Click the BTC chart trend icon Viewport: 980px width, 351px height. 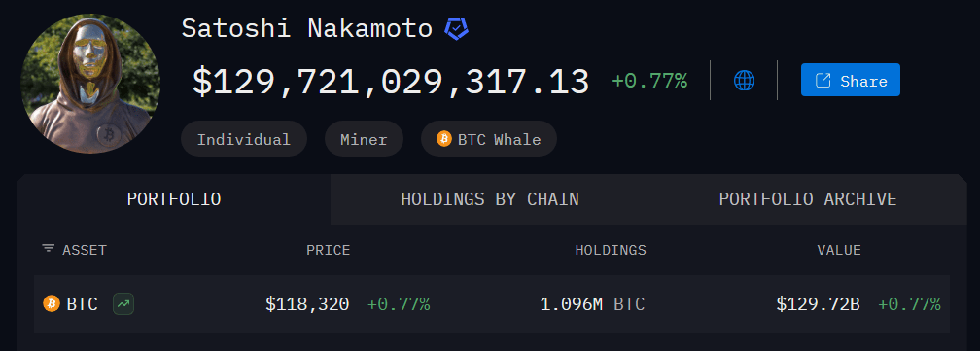pyautogui.click(x=123, y=304)
